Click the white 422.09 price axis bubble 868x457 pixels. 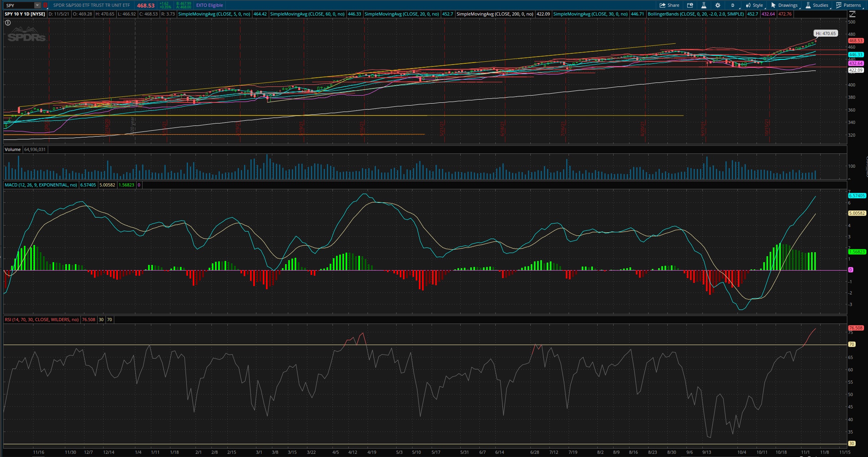coord(856,70)
